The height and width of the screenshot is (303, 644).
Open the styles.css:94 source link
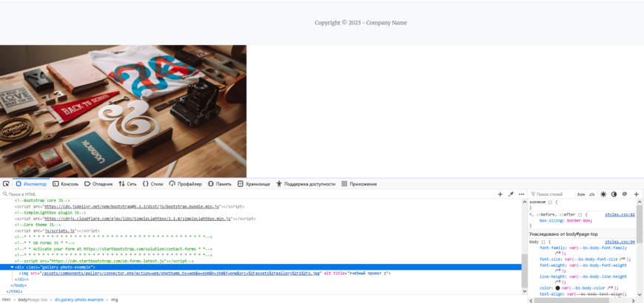[x=620, y=242]
